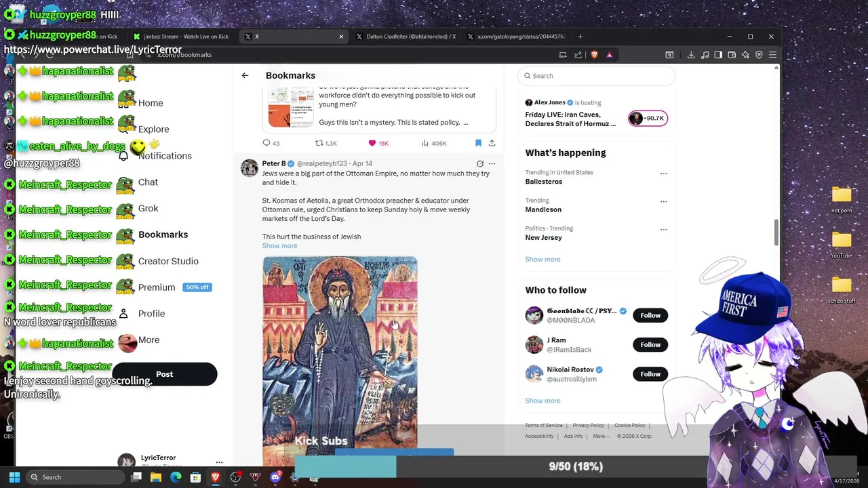This screenshot has width=868, height=488.
Task: Click Windows taskbar Search box
Action: (x=77, y=477)
